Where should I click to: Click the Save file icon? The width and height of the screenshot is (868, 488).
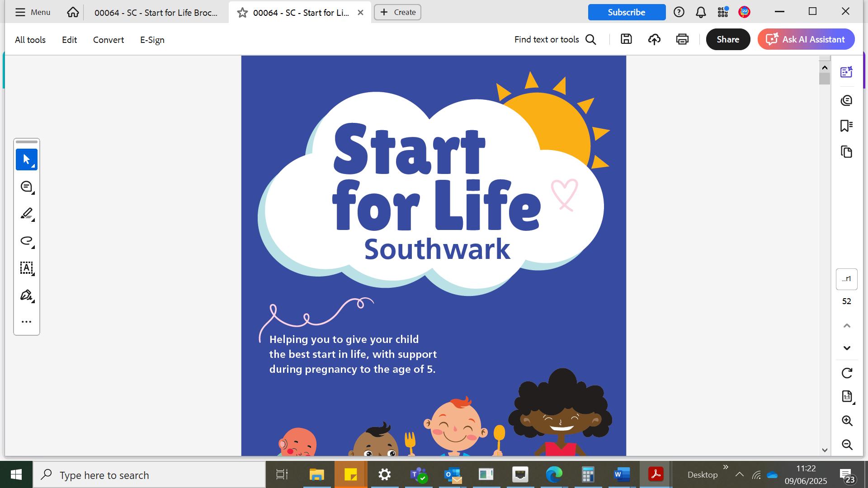click(x=626, y=39)
